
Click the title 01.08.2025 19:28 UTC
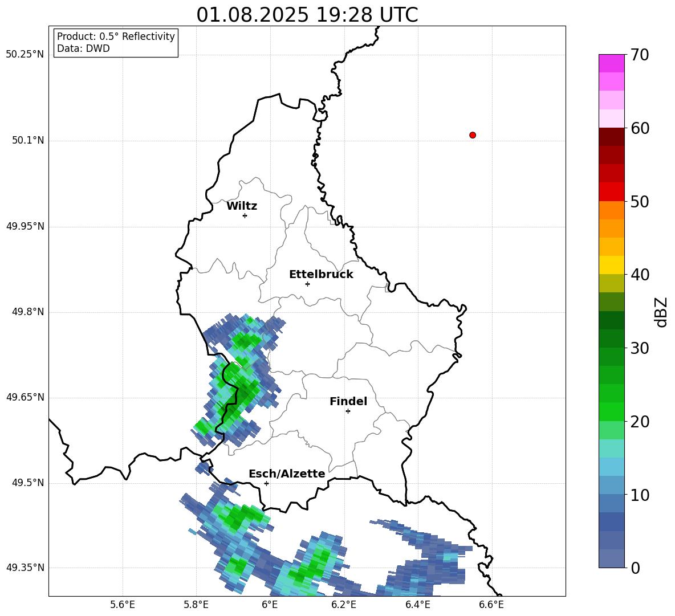tap(307, 15)
